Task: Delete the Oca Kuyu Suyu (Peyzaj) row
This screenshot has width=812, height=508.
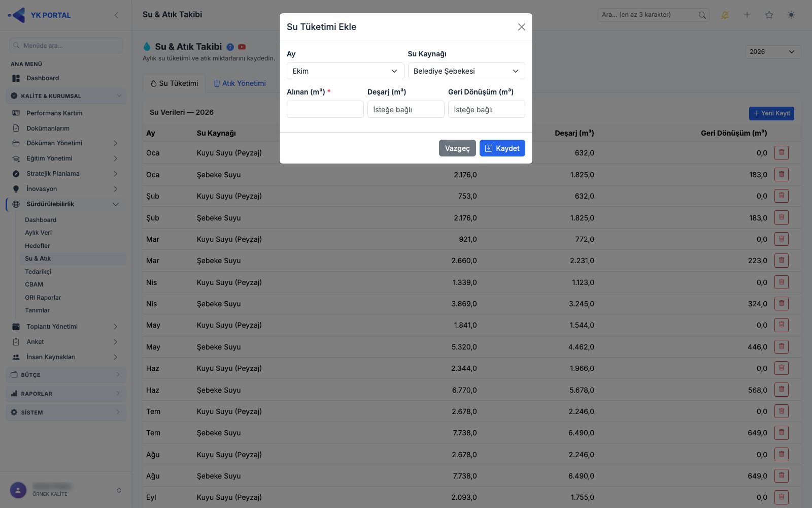Action: [x=782, y=153]
